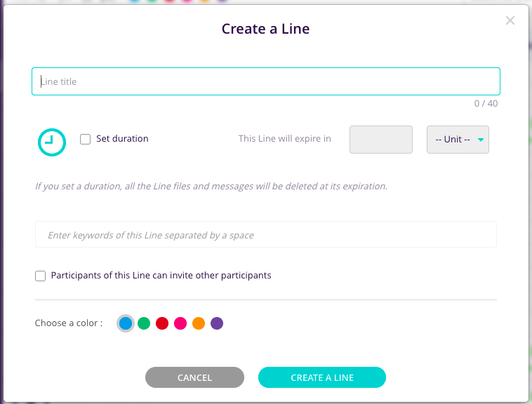Close the Create a Line dialog
532x404 pixels.
pos(510,20)
